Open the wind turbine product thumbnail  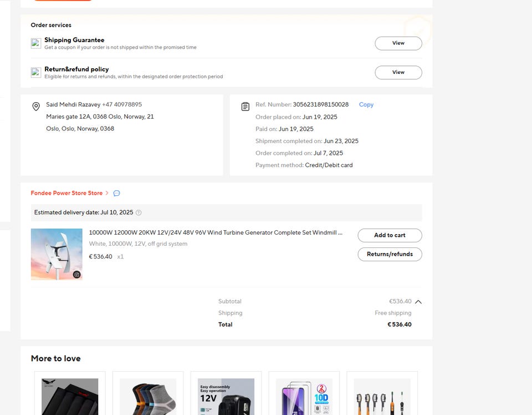(x=57, y=254)
